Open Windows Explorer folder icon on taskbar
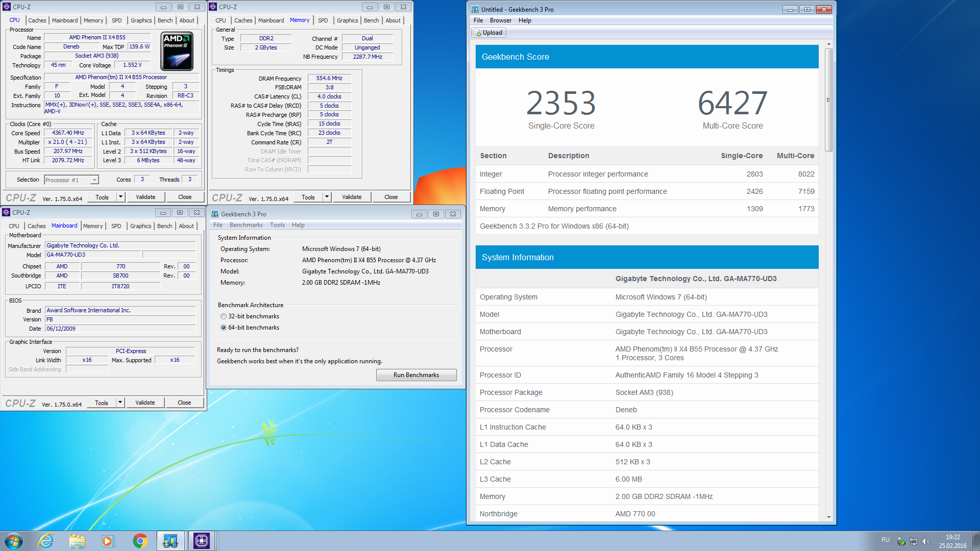The height and width of the screenshot is (551, 980). [77, 540]
